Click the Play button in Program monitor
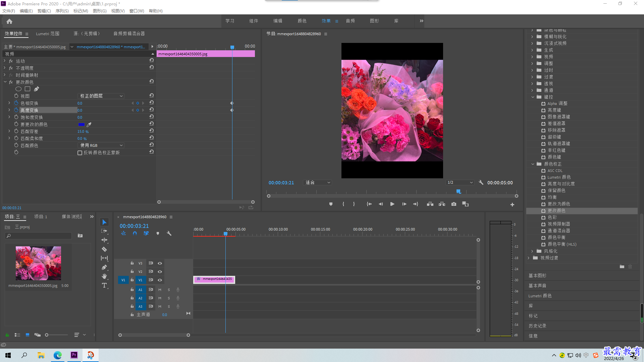 pyautogui.click(x=392, y=204)
